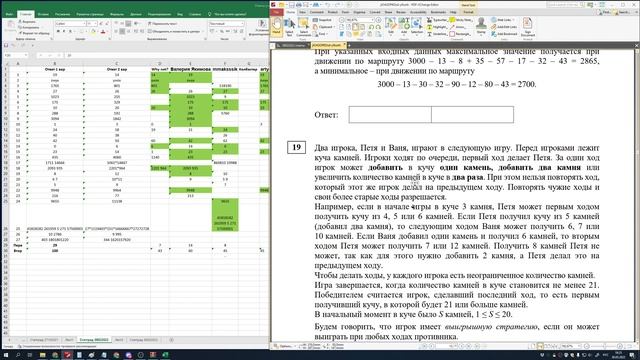Adjust the PDF status bar zoom slider

click(604, 346)
